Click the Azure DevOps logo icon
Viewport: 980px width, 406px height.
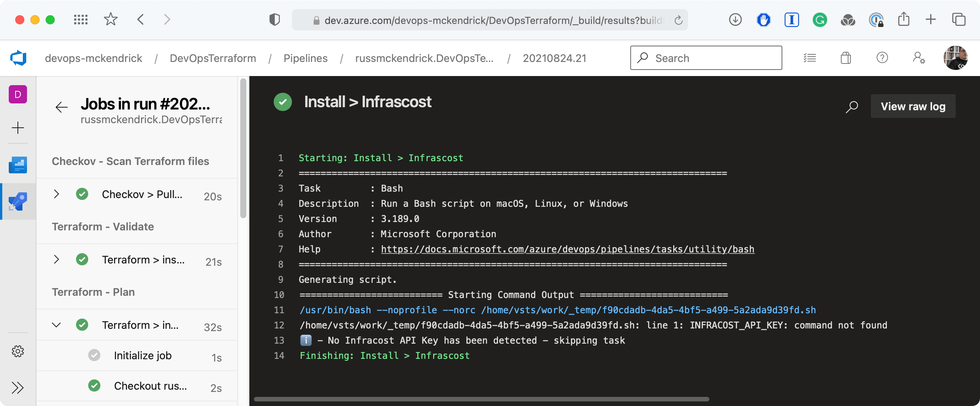(18, 58)
